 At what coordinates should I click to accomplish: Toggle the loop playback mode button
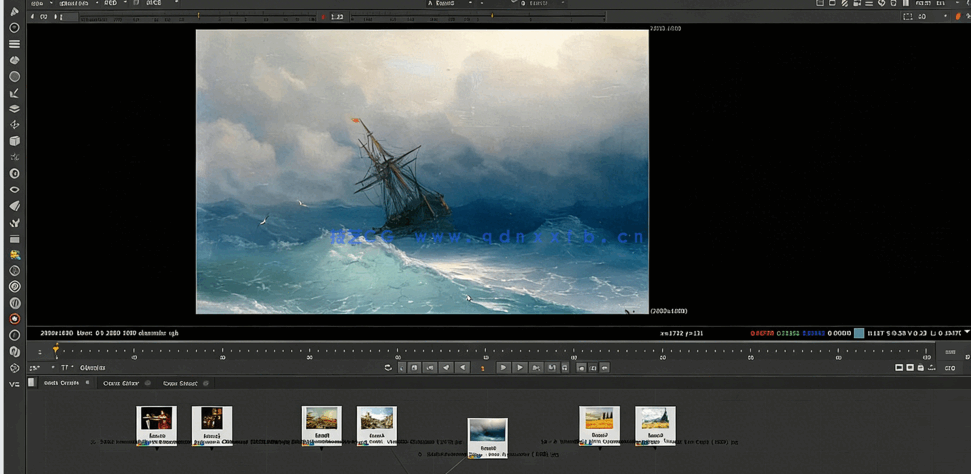pyautogui.click(x=388, y=368)
